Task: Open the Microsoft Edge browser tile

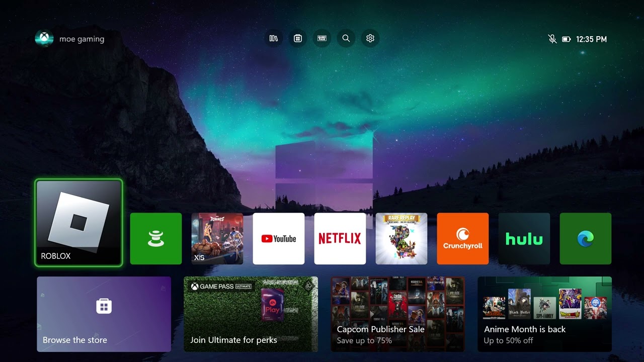Action: click(586, 238)
